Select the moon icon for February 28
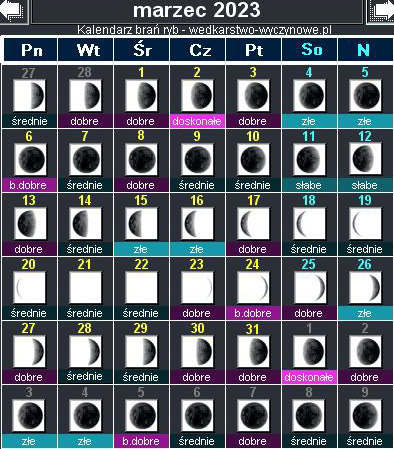Screen dimensions: 394x449 (85, 96)
